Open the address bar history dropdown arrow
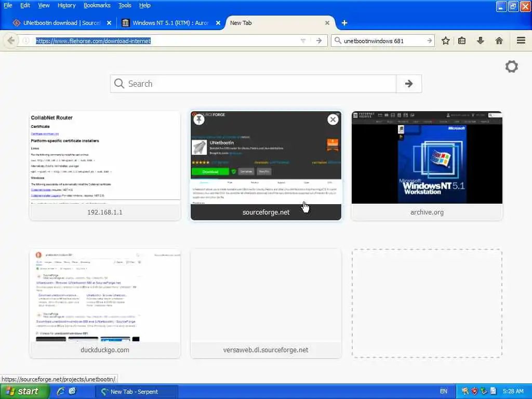Image resolution: width=532 pixels, height=399 pixels. [x=303, y=41]
